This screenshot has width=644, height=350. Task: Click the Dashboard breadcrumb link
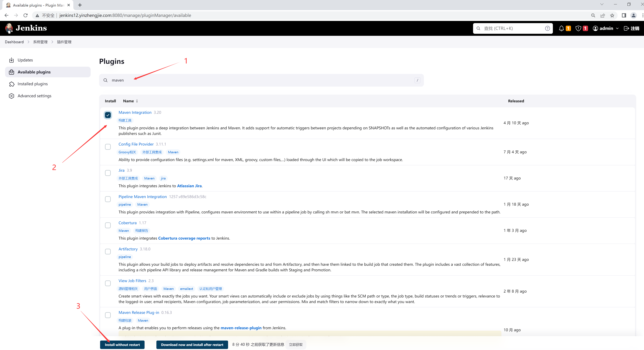click(x=14, y=42)
